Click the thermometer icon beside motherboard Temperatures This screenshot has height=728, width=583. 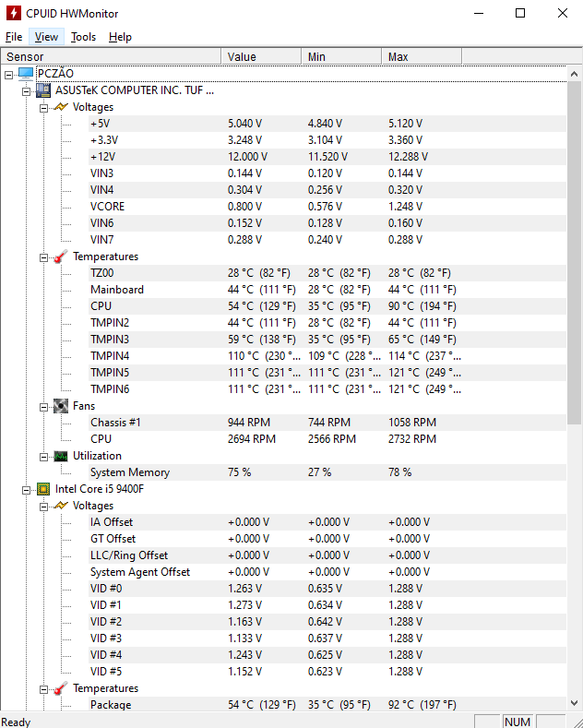pyautogui.click(x=60, y=257)
